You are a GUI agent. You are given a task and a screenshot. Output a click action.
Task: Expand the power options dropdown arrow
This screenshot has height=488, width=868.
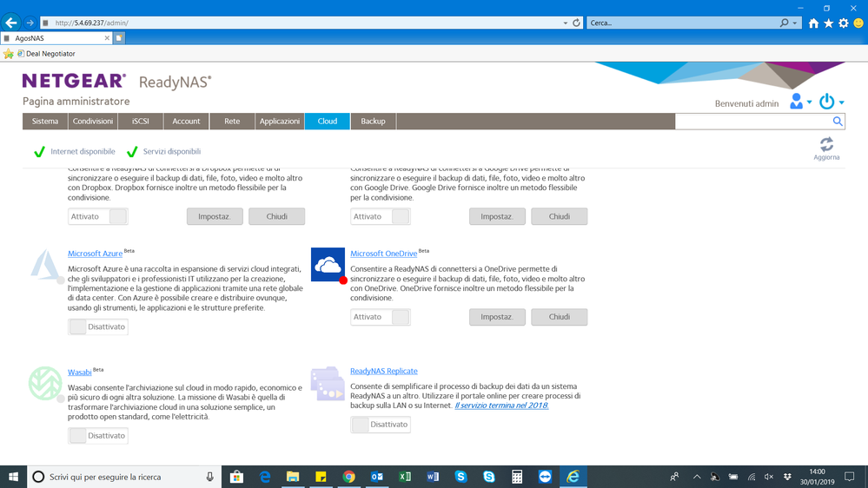[x=841, y=102]
